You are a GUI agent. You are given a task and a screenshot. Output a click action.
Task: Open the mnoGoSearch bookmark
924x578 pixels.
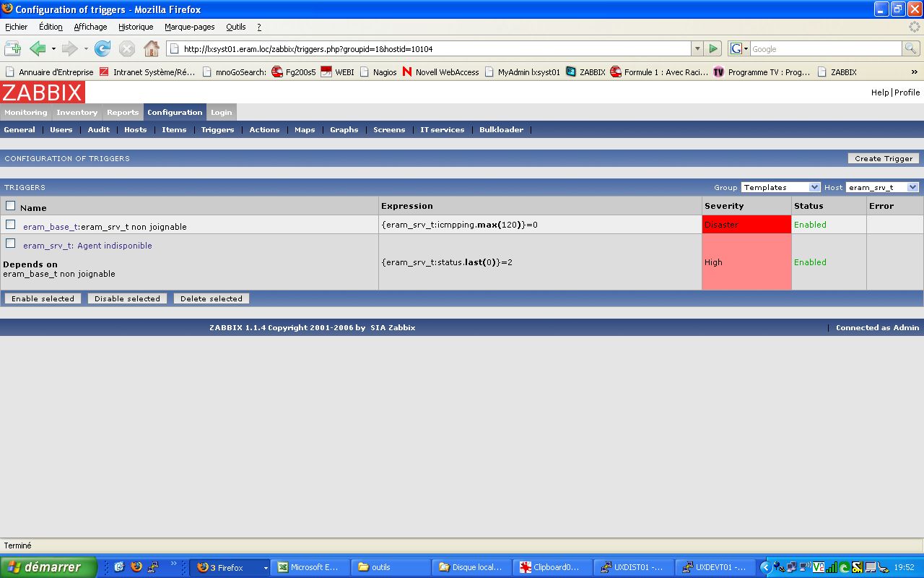pyautogui.click(x=235, y=72)
